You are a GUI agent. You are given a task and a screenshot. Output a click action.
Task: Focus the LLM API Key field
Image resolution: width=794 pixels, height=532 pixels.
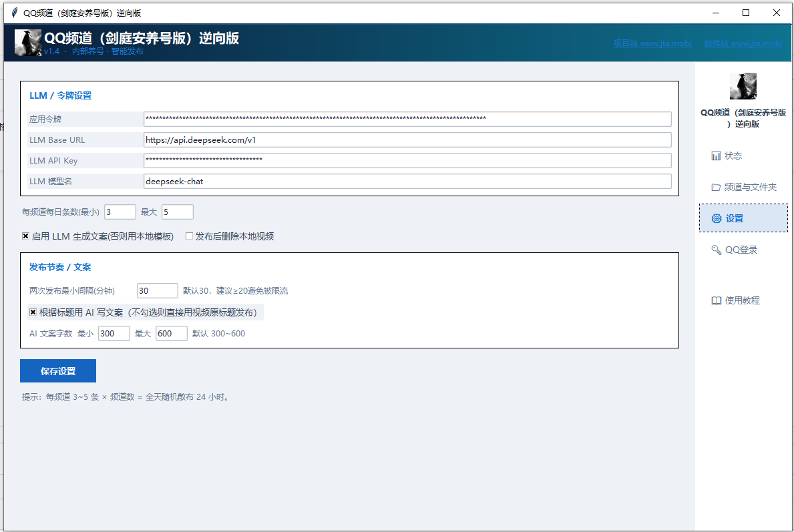(407, 160)
